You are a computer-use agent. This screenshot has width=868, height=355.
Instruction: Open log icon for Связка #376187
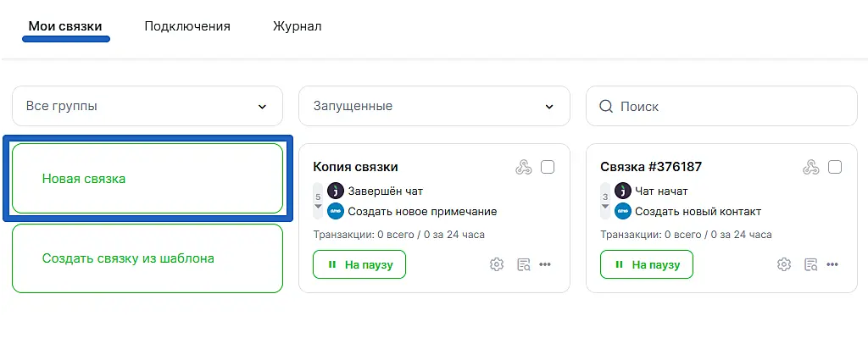tap(810, 264)
